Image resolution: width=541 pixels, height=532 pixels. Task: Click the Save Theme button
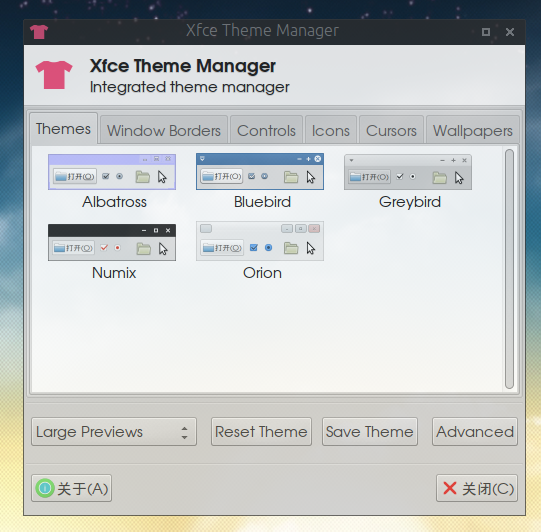370,432
